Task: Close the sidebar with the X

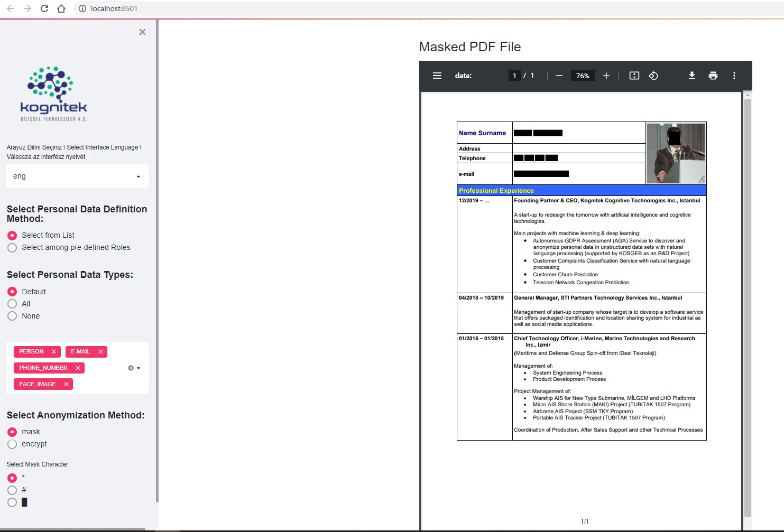Action: pos(142,32)
